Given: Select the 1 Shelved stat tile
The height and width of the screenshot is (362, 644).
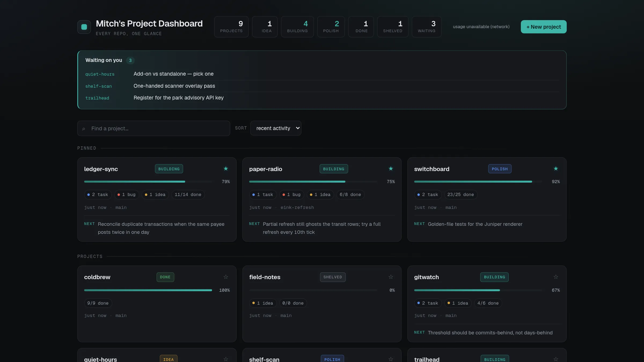Looking at the screenshot, I should pos(393,27).
